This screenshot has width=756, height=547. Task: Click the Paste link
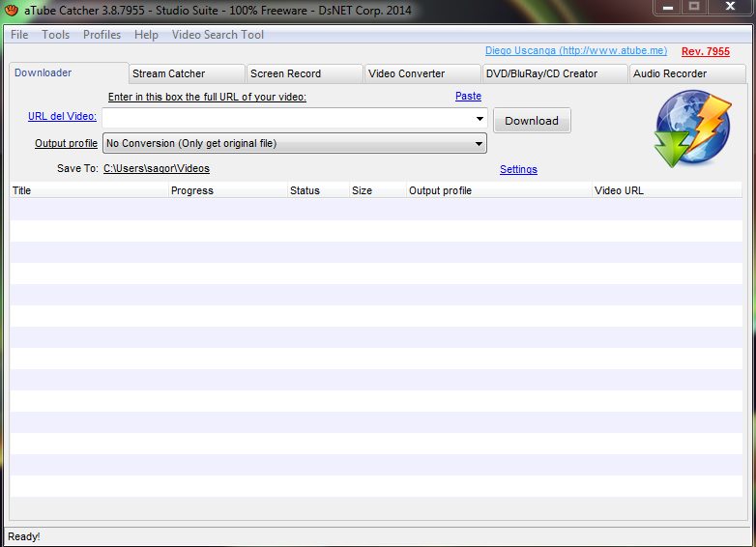click(x=468, y=96)
